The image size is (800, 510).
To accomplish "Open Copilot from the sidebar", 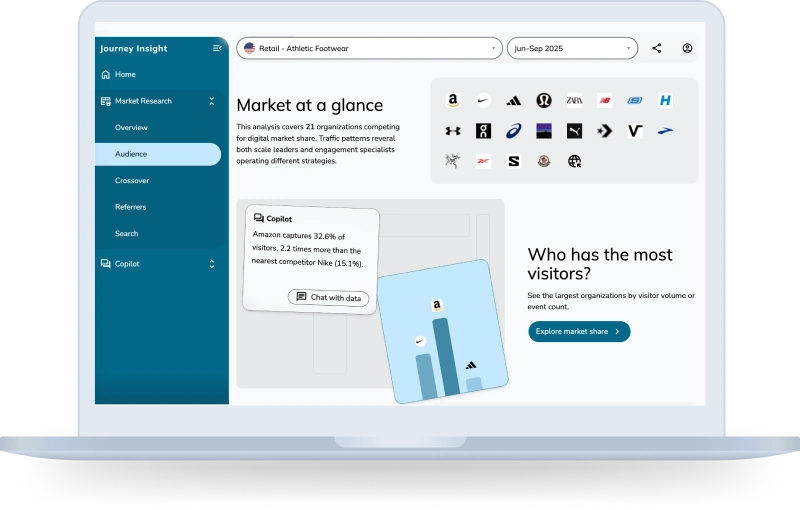I will 127,264.
